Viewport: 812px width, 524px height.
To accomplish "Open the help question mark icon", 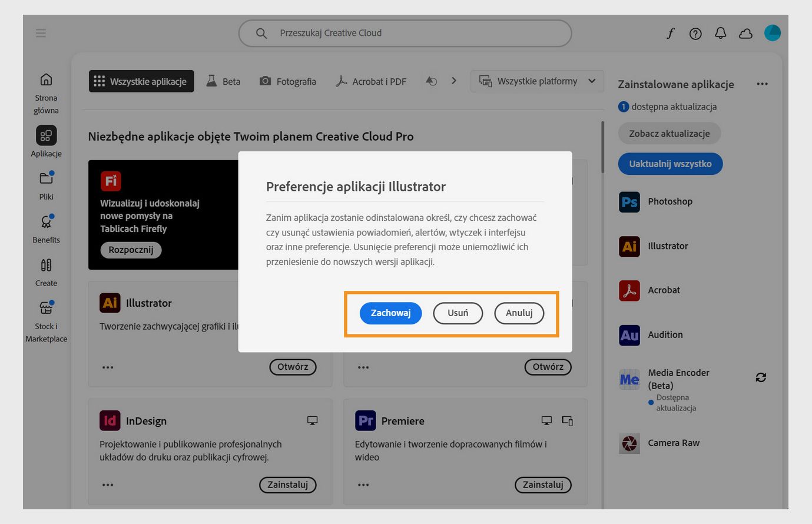I will [695, 34].
